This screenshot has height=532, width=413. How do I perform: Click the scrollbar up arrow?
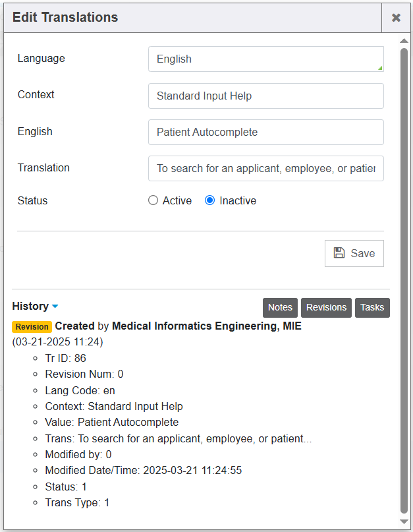404,41
